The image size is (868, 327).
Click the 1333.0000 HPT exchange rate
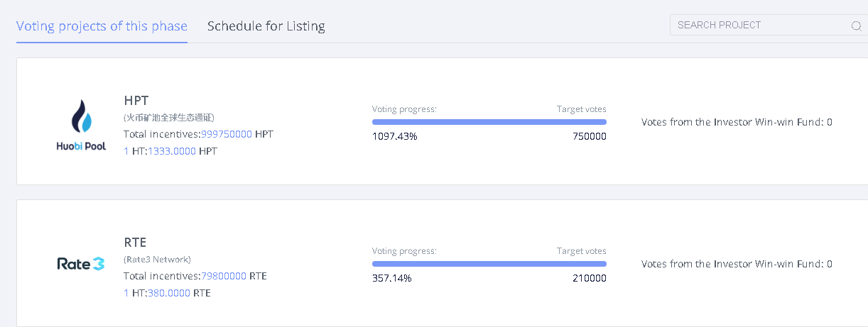[x=171, y=151]
